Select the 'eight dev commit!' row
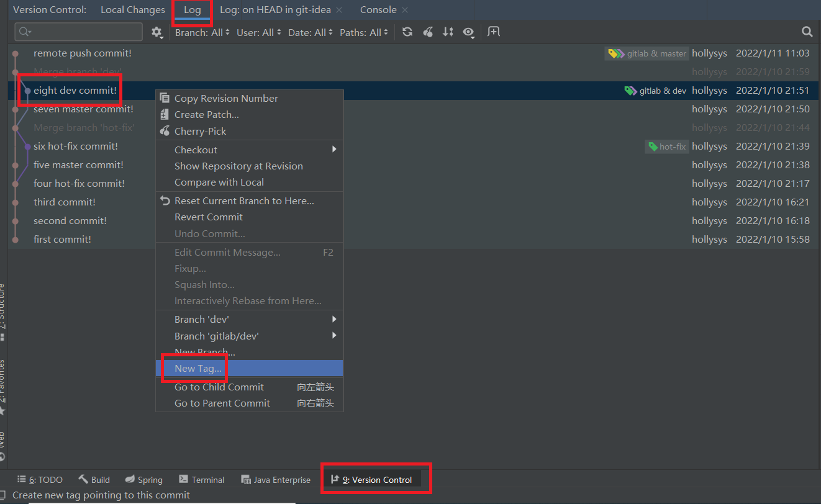 click(413, 91)
